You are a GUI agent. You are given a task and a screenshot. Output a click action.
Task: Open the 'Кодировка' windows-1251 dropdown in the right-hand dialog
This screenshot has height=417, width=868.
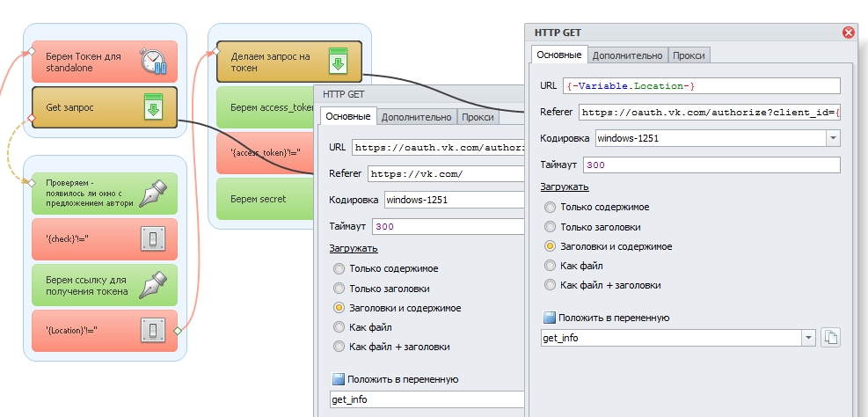point(832,138)
